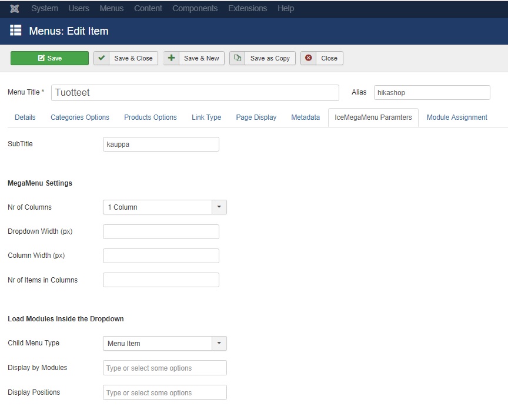Click the MegaMenu Settings heading
This screenshot has width=508, height=420.
40,183
